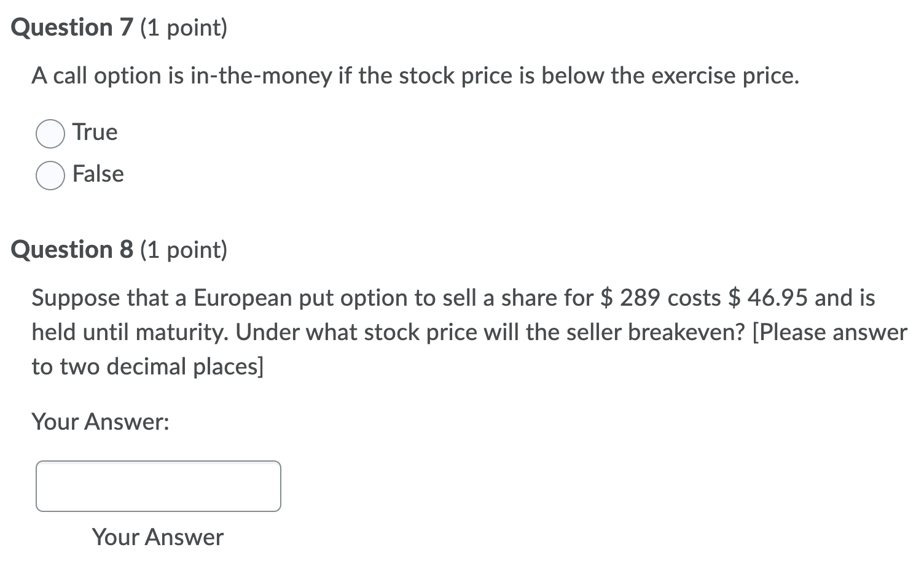This screenshot has height=566, width=924.
Task: Click the "to two decimal places]" instruction
Action: click(147, 367)
